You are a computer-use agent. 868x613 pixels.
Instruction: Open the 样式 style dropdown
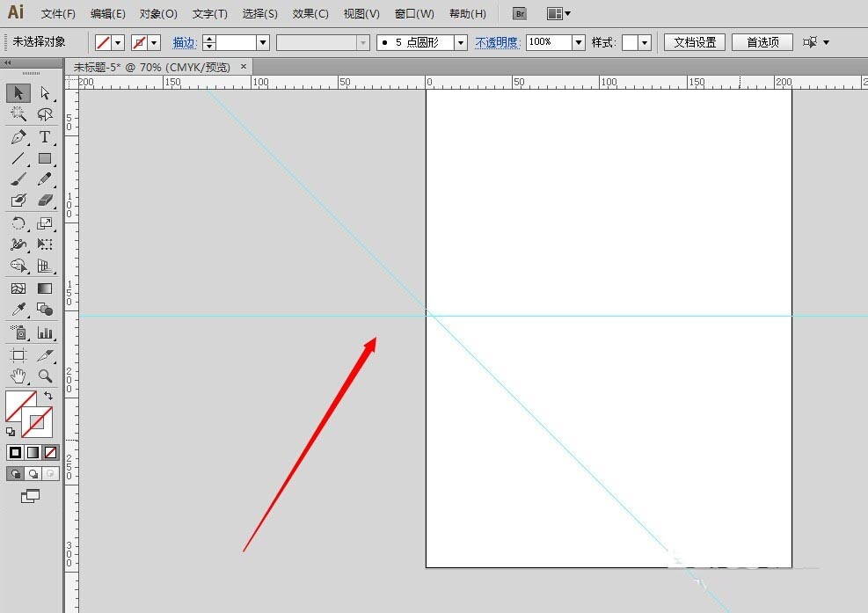[645, 42]
